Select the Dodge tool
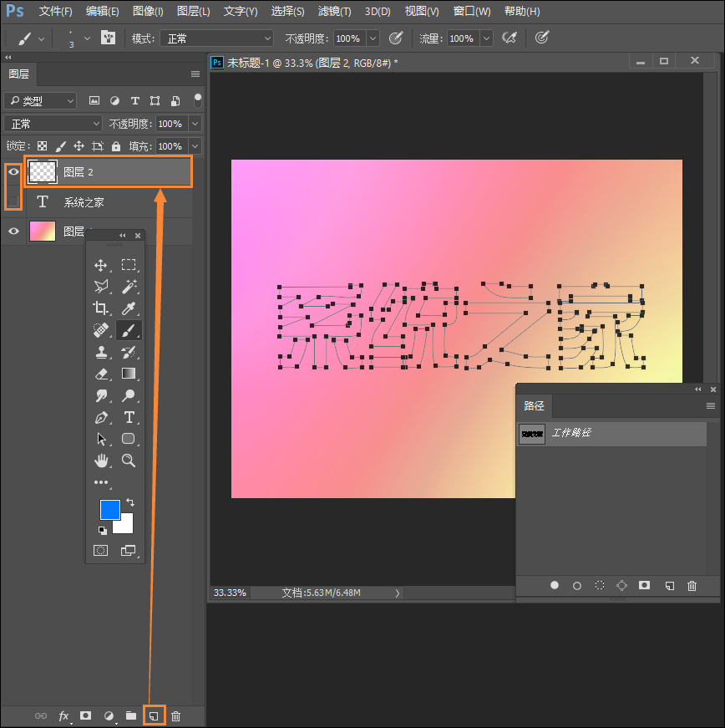This screenshot has height=728, width=725. coord(129,395)
